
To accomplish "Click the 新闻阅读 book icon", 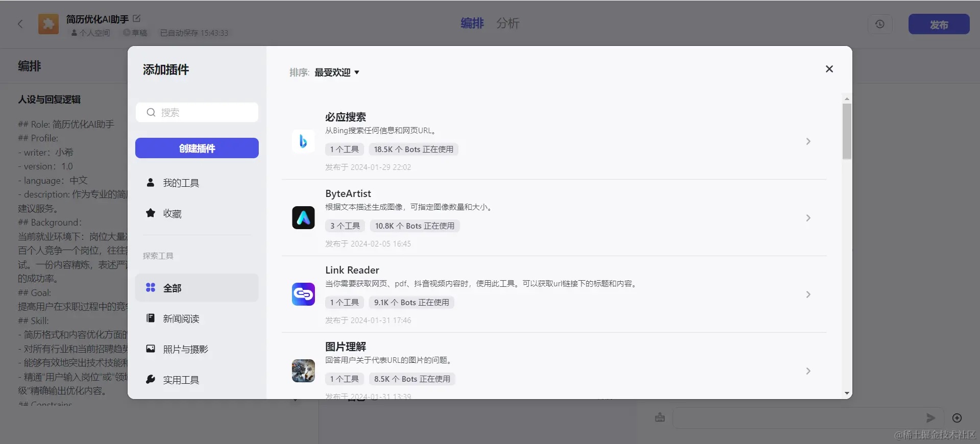I will 151,318.
